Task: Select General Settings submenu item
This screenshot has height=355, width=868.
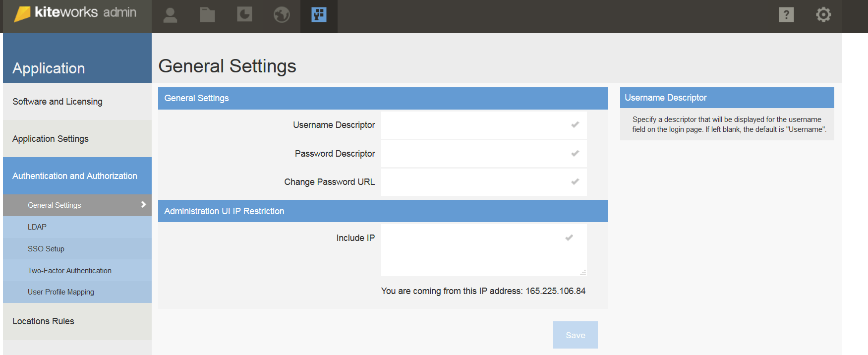Action: coord(77,205)
